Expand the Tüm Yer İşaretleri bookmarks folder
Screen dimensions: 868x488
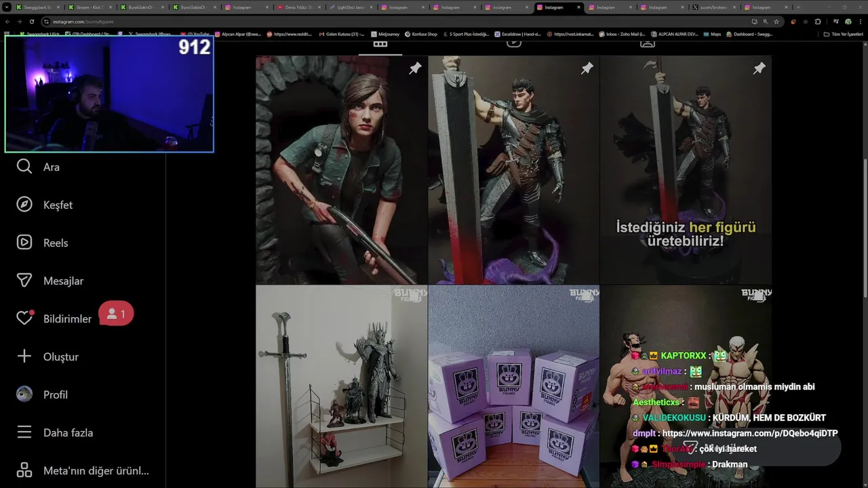click(x=843, y=34)
